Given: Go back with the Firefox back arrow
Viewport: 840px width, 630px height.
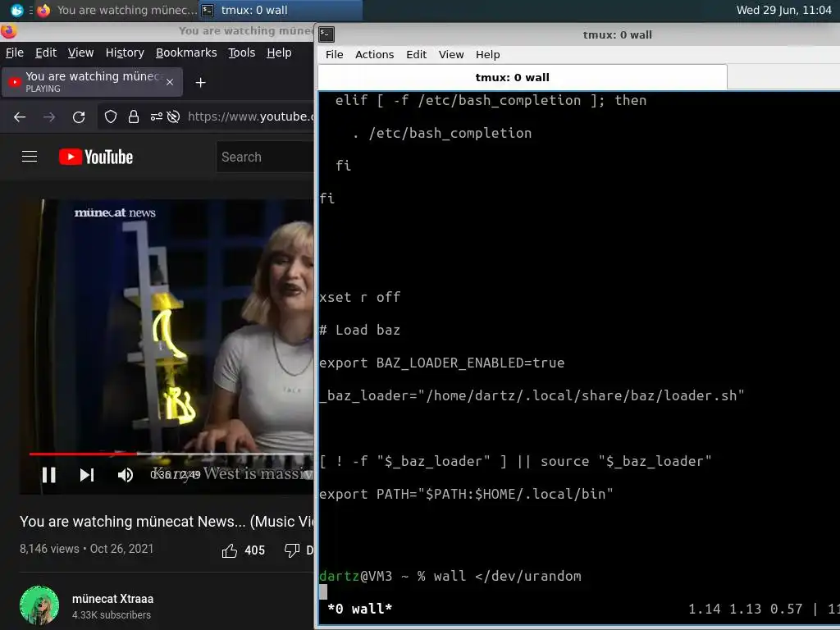Looking at the screenshot, I should coord(20,116).
